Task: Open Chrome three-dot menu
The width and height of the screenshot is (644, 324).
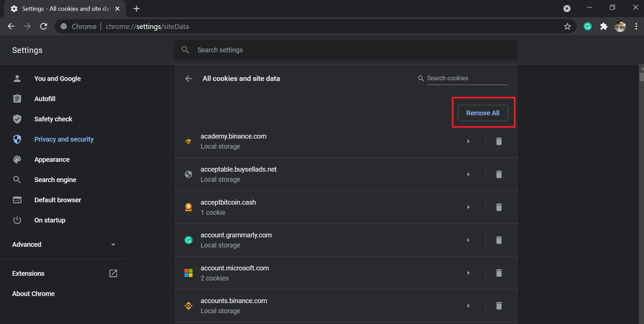Action: click(636, 26)
